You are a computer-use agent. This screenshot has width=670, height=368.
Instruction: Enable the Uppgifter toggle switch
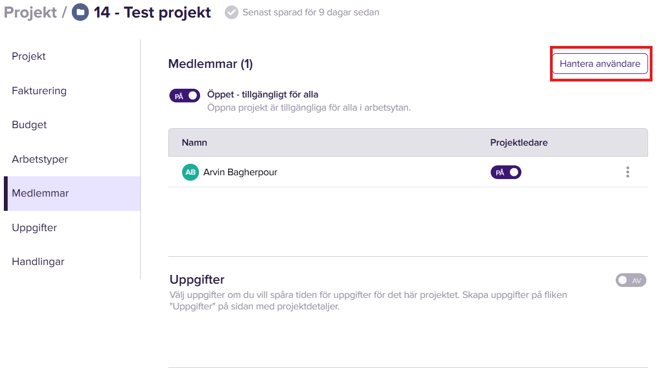tap(631, 280)
